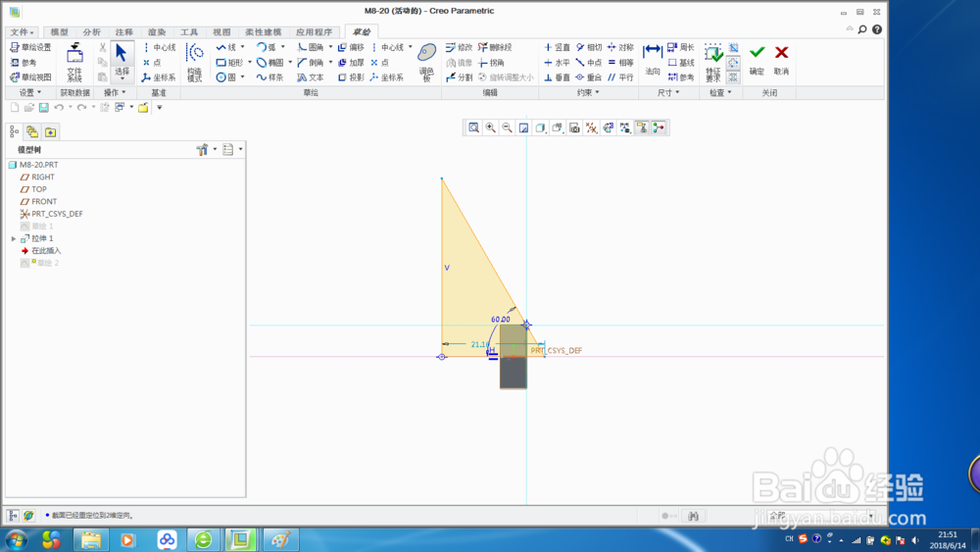Switch to the 模型 ribbon tab
The height and width of the screenshot is (552, 980).
pyautogui.click(x=60, y=32)
